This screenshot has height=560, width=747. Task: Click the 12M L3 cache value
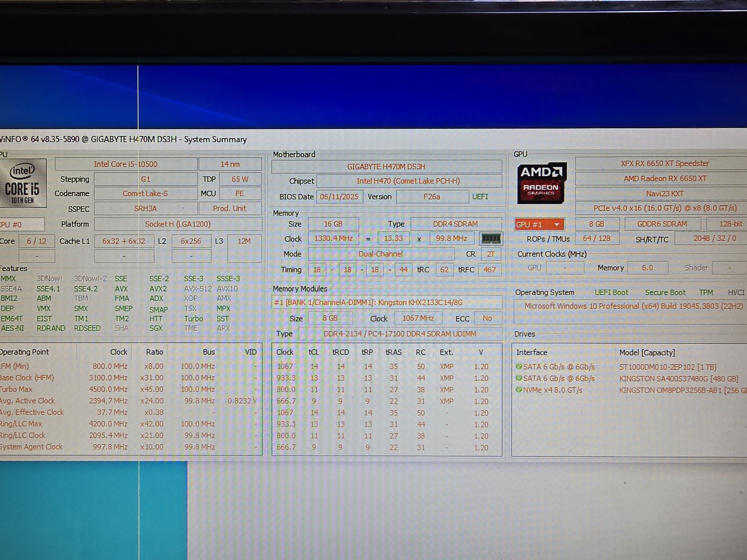point(244,241)
